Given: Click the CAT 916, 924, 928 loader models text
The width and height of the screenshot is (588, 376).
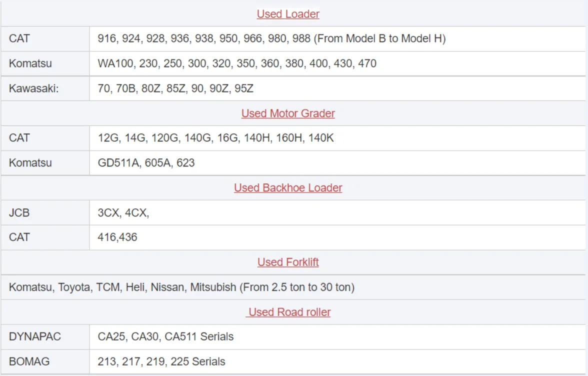Looking at the screenshot, I should click(x=271, y=38).
